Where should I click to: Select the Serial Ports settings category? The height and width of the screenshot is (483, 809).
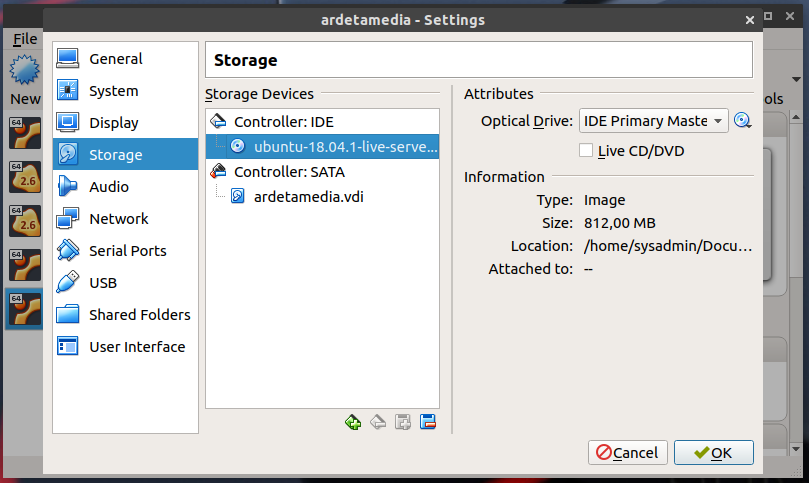click(x=127, y=251)
